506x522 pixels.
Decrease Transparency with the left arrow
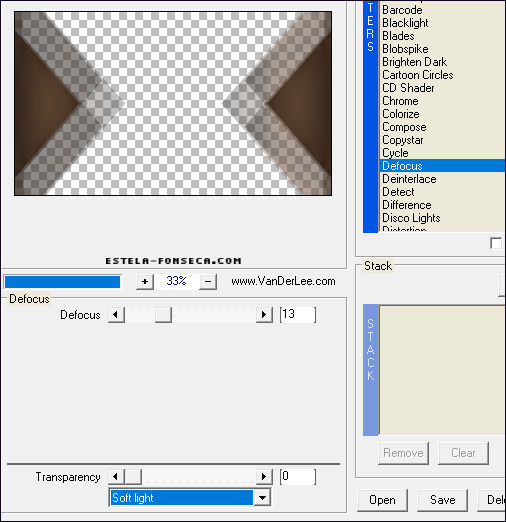click(x=116, y=477)
